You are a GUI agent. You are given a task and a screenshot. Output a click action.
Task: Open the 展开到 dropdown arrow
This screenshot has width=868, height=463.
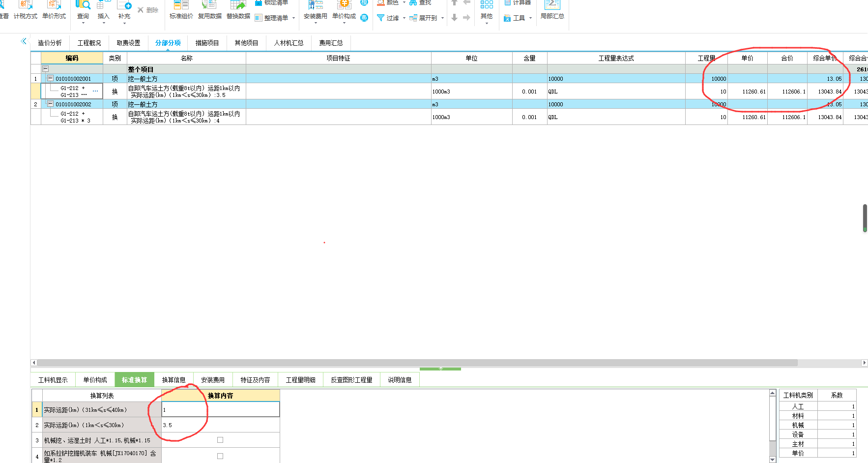[x=442, y=18]
